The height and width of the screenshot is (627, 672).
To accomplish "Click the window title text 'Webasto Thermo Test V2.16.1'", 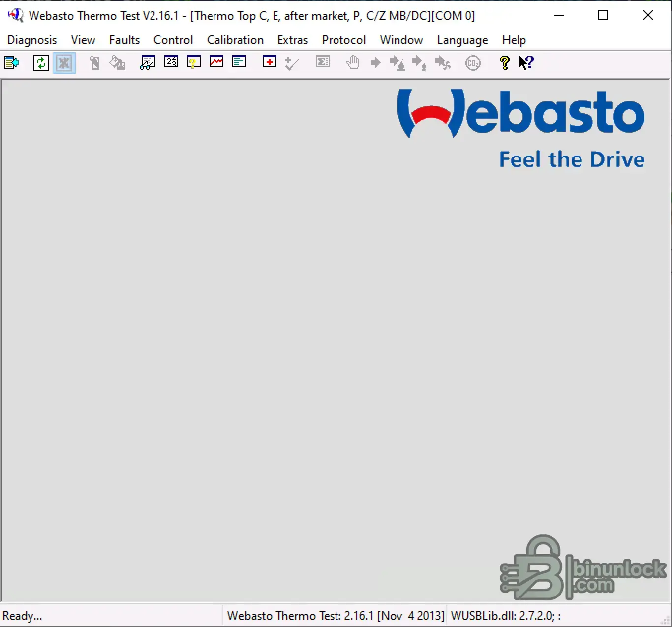I will pyautogui.click(x=104, y=15).
